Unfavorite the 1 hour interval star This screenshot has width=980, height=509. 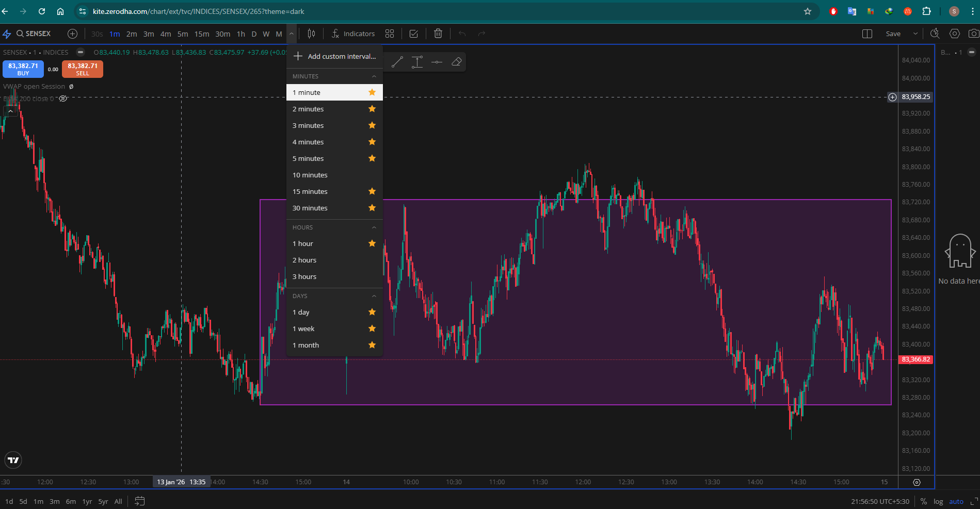coord(372,243)
